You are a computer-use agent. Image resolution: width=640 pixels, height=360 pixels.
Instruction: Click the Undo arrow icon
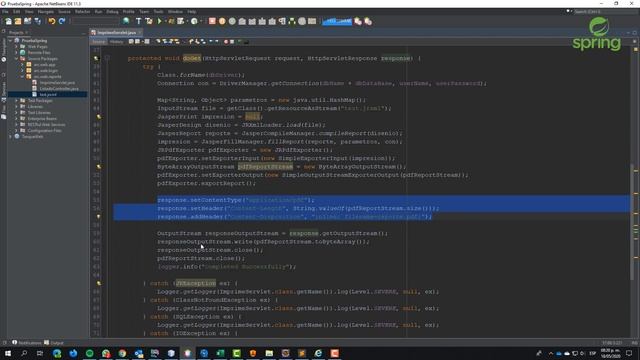pos(52,21)
